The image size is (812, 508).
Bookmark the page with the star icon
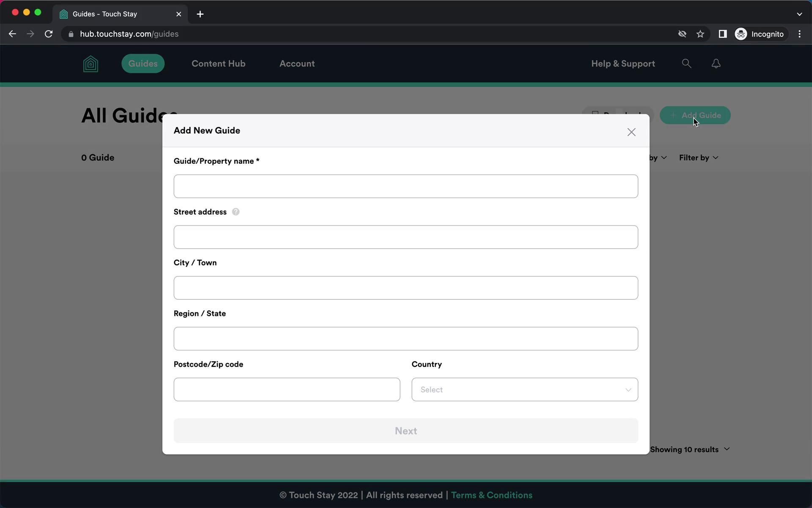tap(700, 34)
